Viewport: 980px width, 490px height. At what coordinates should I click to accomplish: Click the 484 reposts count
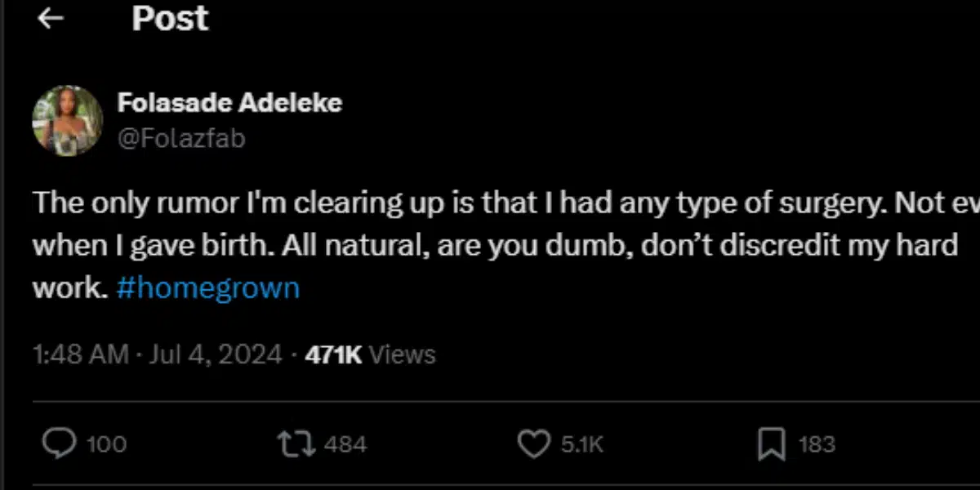click(x=345, y=444)
